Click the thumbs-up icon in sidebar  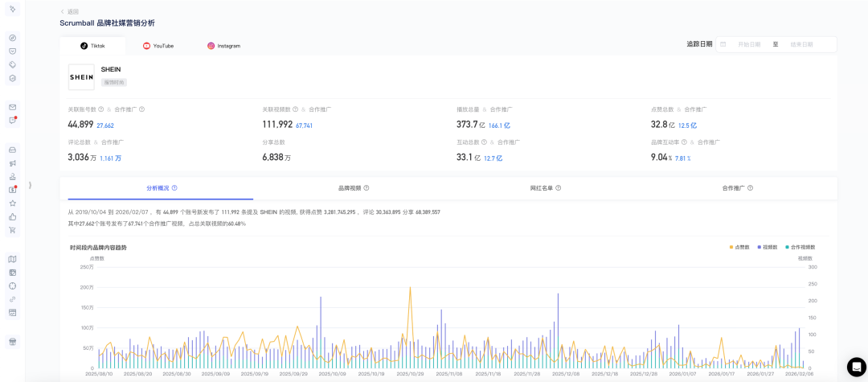12,216
